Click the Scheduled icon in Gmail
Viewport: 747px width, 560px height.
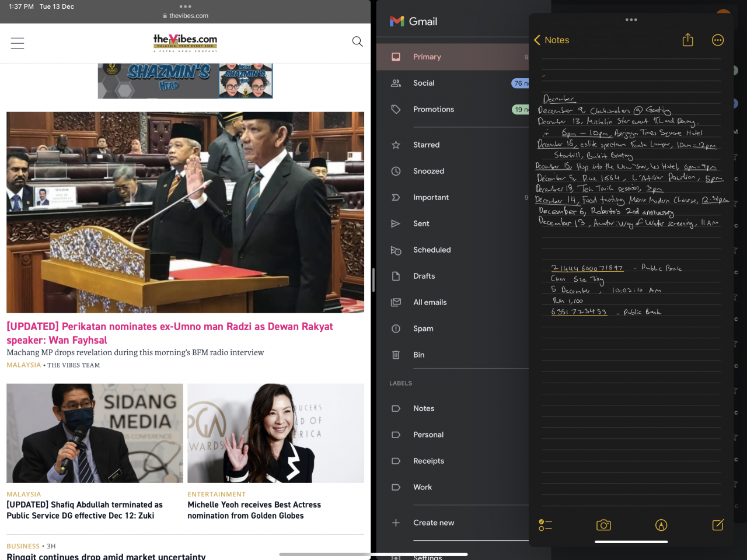396,250
